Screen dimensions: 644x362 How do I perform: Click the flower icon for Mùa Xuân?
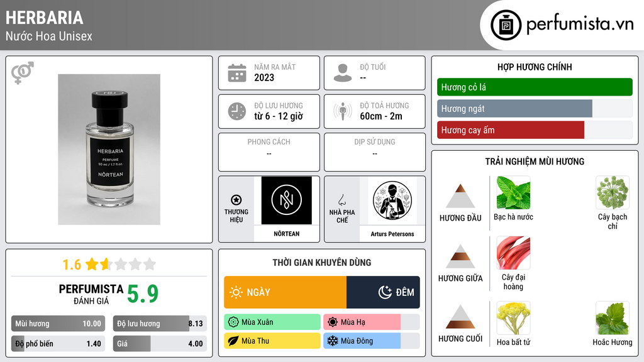[x=233, y=322]
